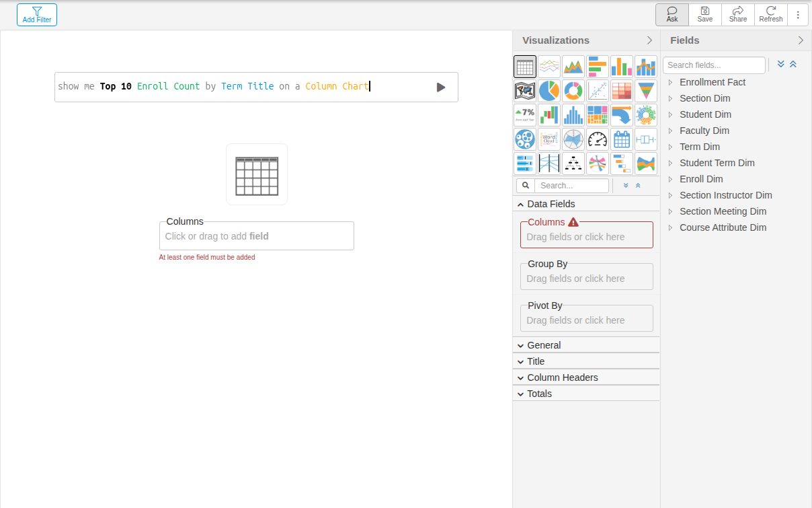Click the Add Filter button
The image size is (812, 508).
37,15
